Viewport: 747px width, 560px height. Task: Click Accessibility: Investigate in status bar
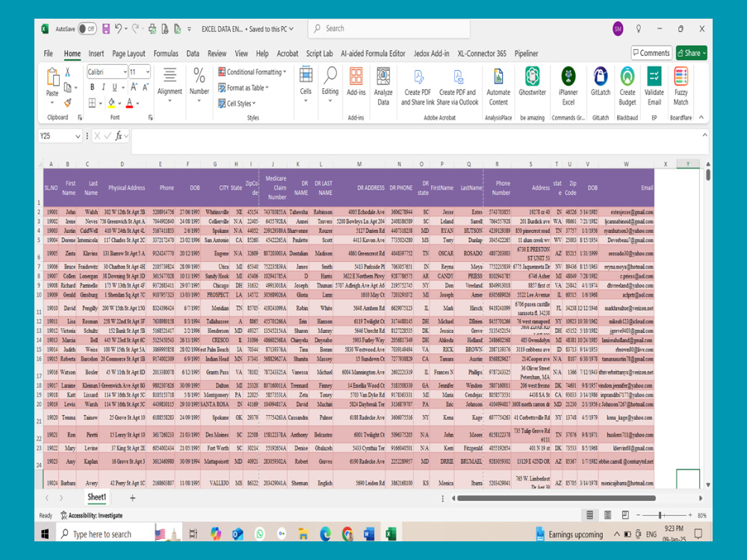(91, 515)
